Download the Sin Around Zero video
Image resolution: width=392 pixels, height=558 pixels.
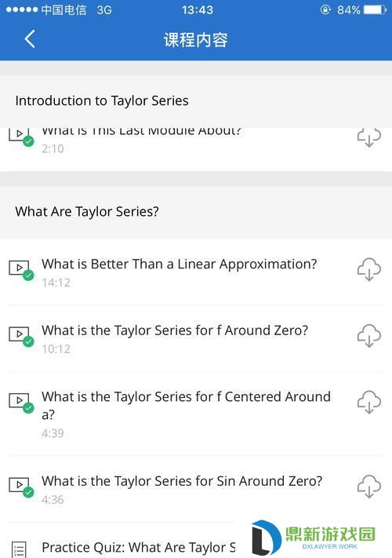pyautogui.click(x=369, y=486)
